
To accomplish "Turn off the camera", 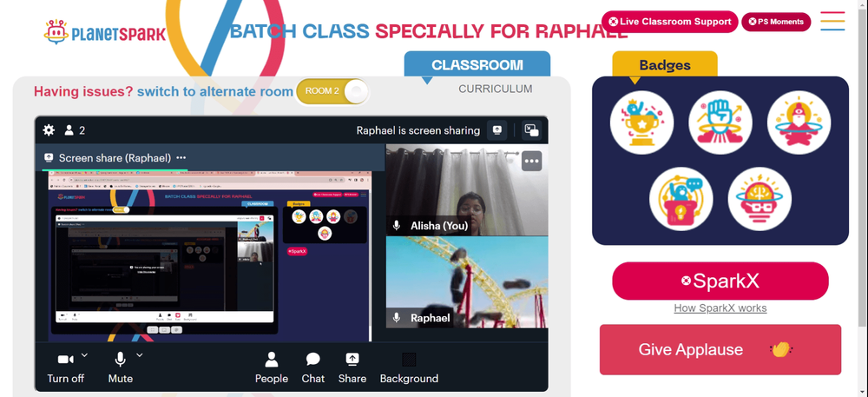I will pyautogui.click(x=66, y=367).
